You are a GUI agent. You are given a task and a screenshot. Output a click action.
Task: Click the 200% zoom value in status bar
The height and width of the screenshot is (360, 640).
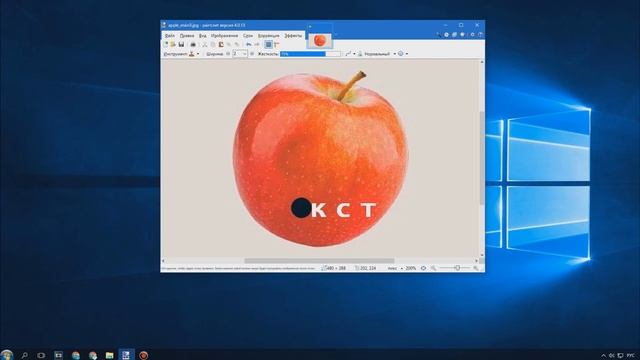point(411,268)
